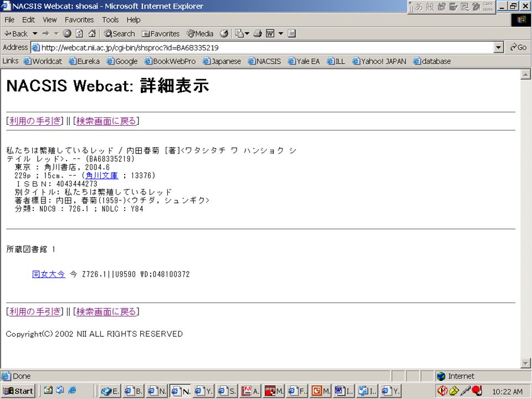This screenshot has width=532, height=399.
Task: Open the Eureka links bar shortcut
Action: tap(84, 61)
